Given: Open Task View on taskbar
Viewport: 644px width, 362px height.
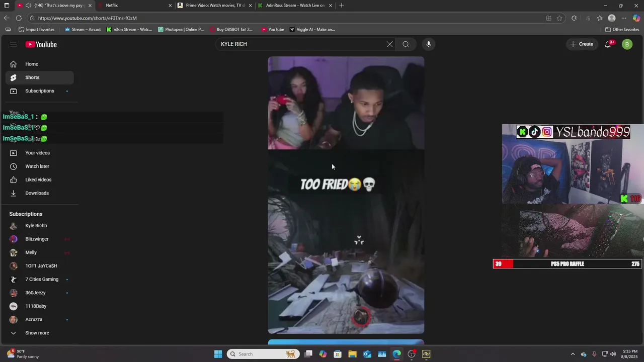Looking at the screenshot, I should tap(308, 354).
